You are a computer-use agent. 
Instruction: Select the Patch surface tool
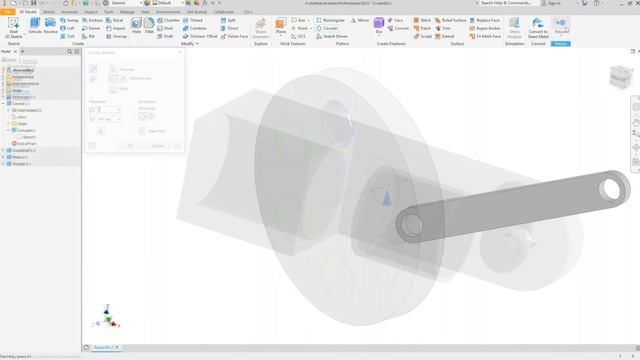422,28
